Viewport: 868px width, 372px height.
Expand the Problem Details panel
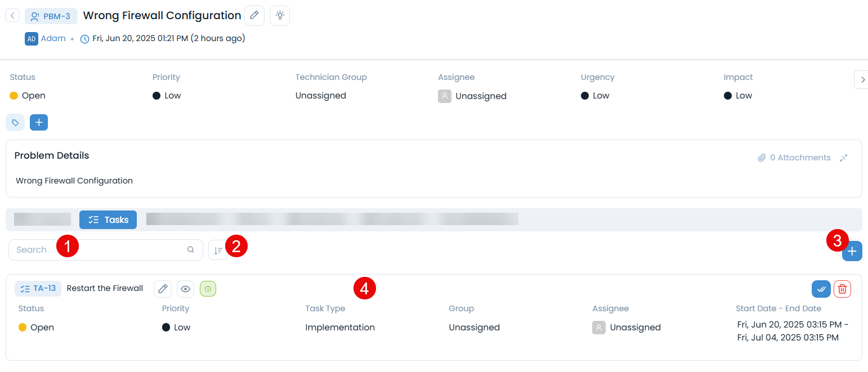click(843, 158)
